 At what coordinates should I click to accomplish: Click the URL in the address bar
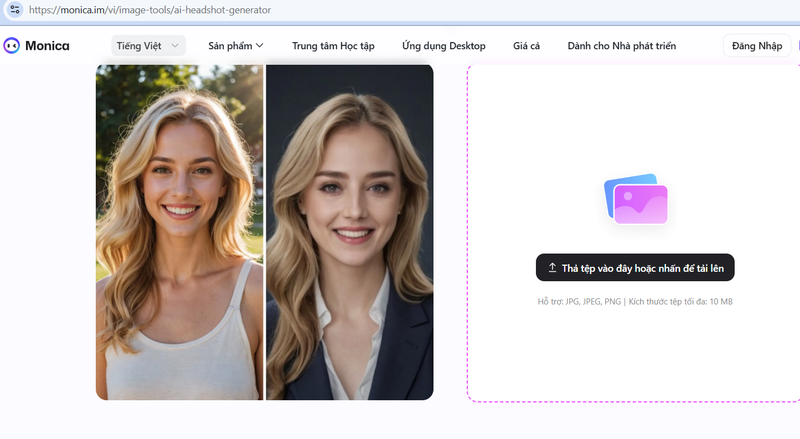point(150,10)
